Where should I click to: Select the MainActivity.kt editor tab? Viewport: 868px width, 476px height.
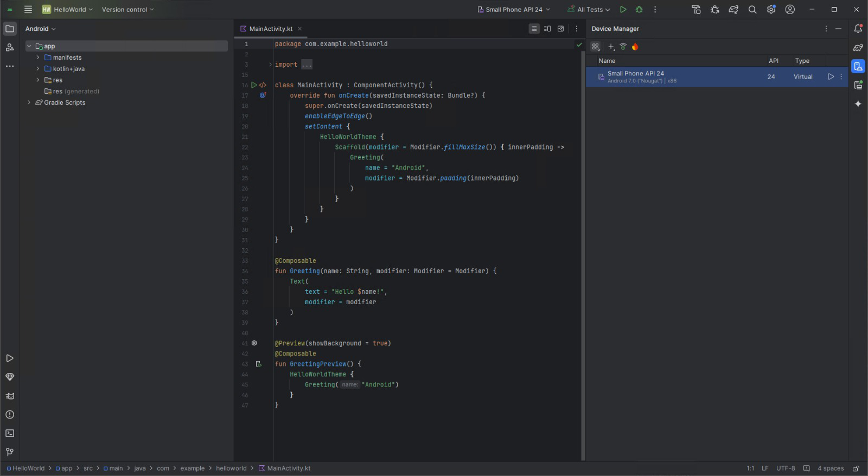[x=270, y=29]
